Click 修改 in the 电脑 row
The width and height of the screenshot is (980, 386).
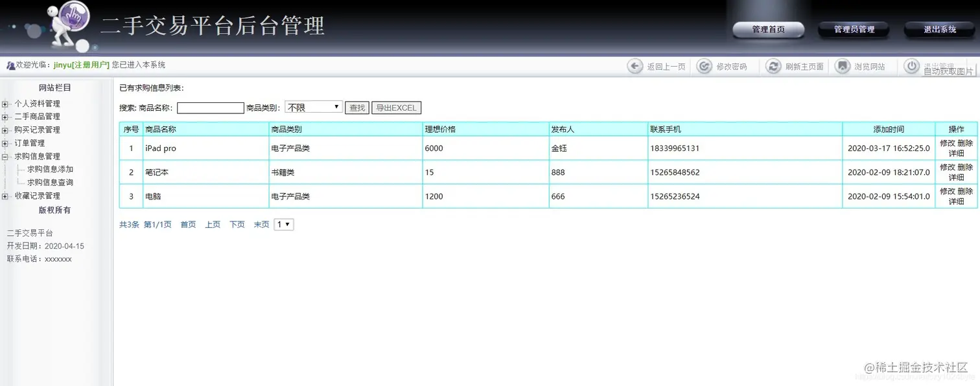click(x=947, y=191)
